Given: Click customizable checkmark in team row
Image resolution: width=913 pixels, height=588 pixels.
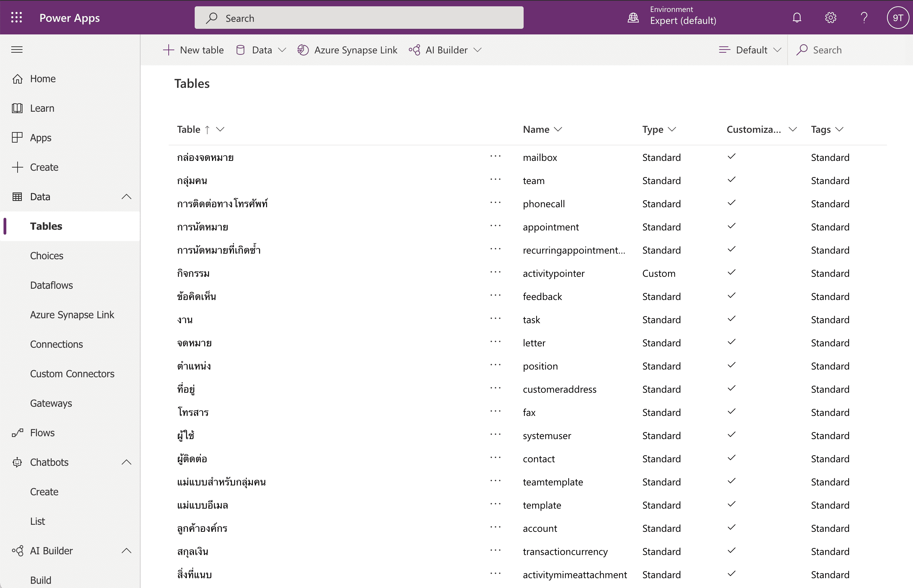Looking at the screenshot, I should tap(731, 180).
